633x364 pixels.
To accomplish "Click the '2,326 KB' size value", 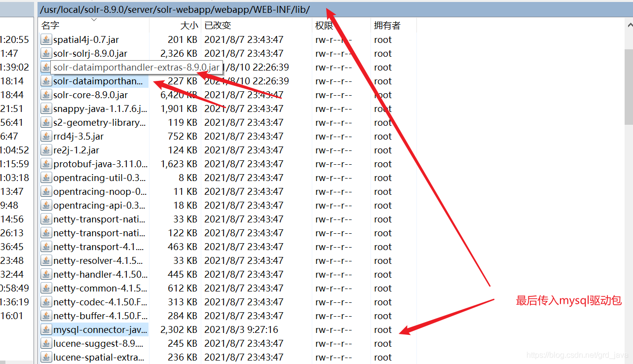I will pos(179,53).
